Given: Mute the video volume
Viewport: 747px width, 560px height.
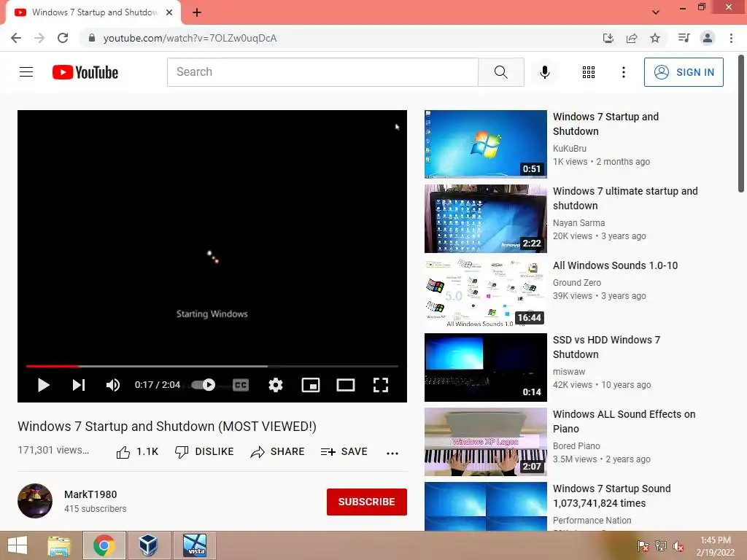Looking at the screenshot, I should point(113,385).
